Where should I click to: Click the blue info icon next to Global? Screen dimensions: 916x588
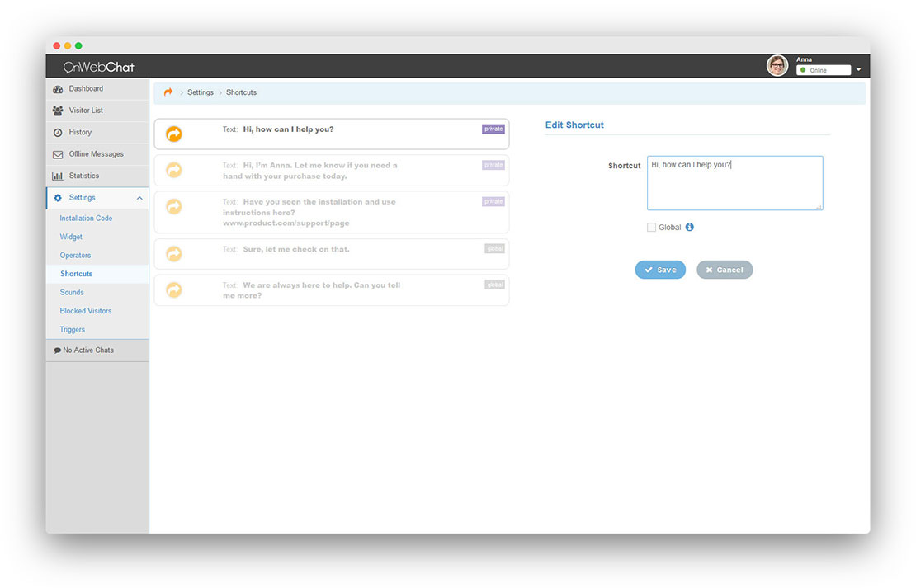click(x=689, y=227)
